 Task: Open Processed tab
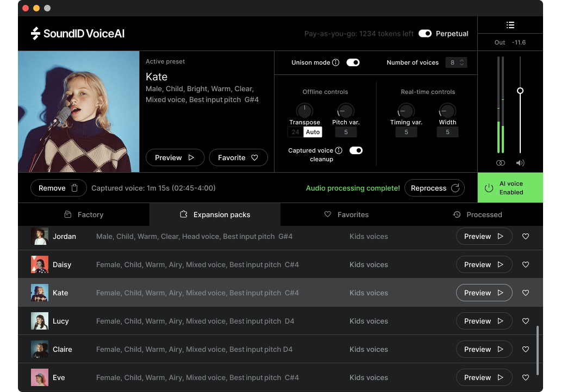477,214
